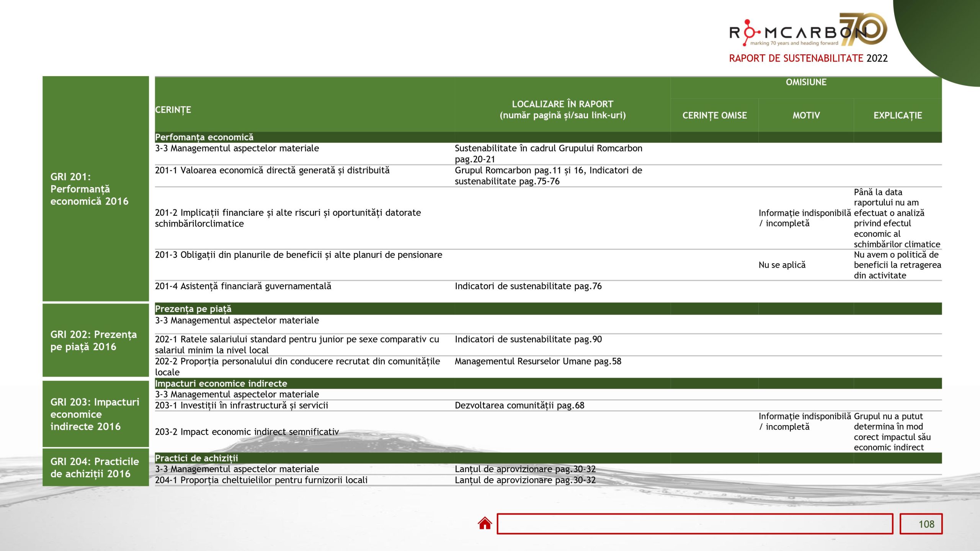Click the 'Grupul nu a putut determina' explanation
The image size is (980, 551).
tap(892, 432)
